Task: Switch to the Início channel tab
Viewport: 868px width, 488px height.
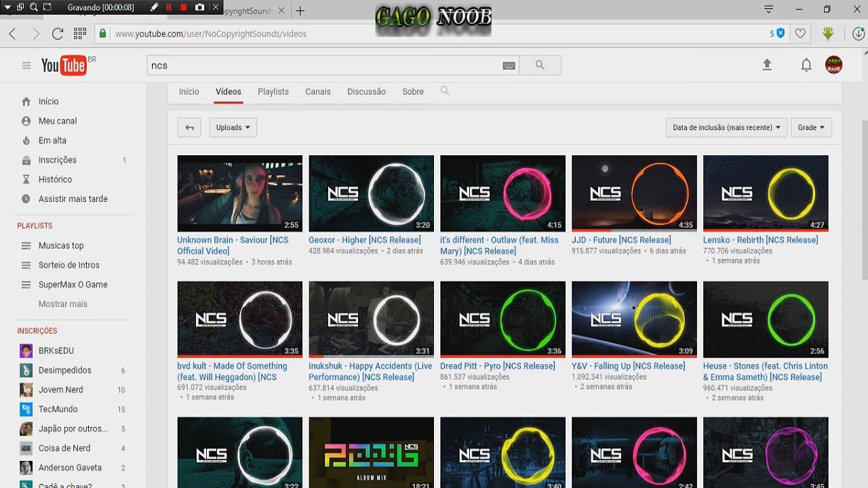Action: 189,91
